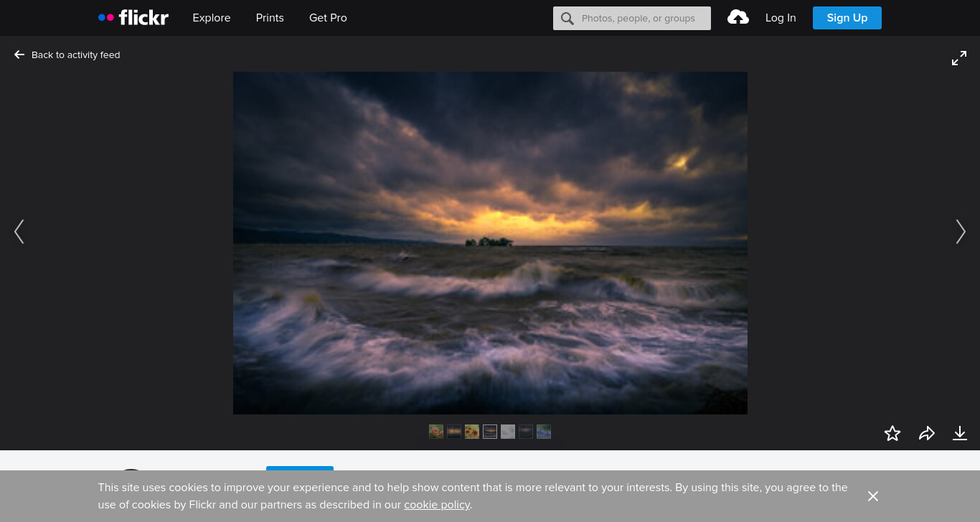
Task: Open the Log In link
Action: coord(781,18)
